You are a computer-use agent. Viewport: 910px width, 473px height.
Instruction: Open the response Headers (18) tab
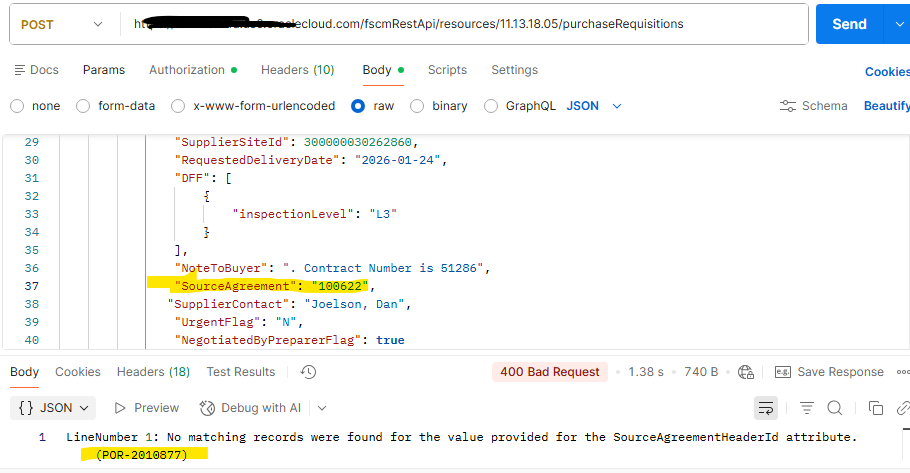[x=153, y=372]
